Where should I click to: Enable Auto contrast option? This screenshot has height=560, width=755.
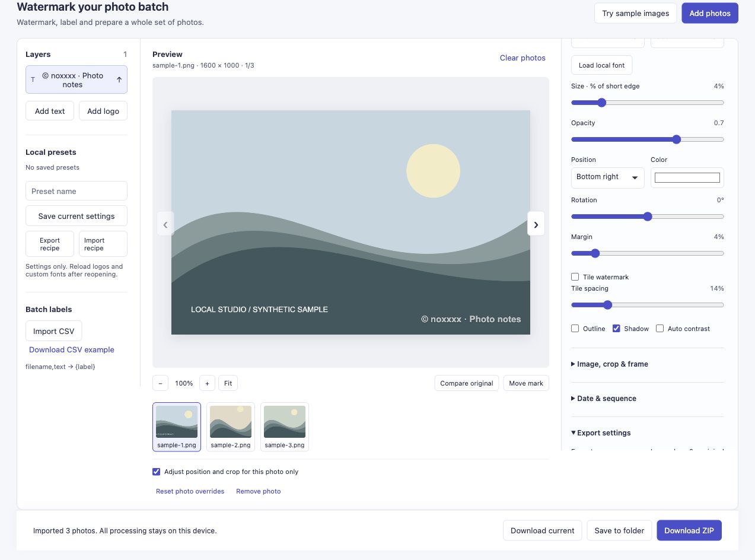point(660,329)
